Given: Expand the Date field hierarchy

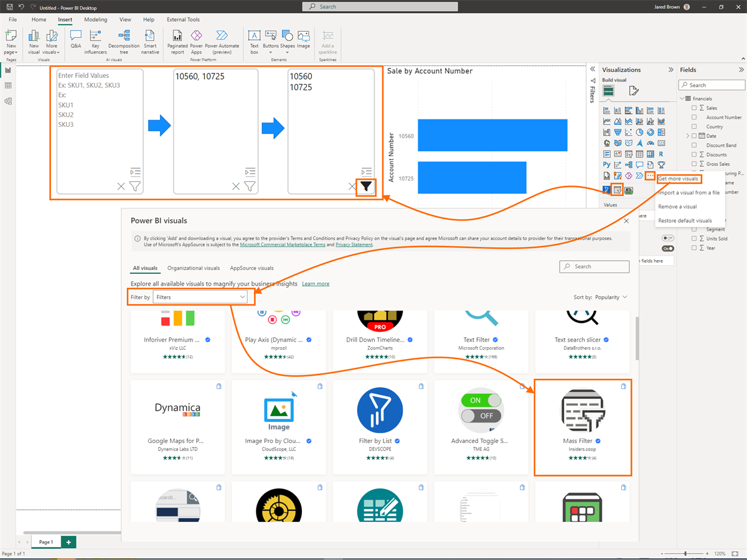Looking at the screenshot, I should pyautogui.click(x=688, y=136).
